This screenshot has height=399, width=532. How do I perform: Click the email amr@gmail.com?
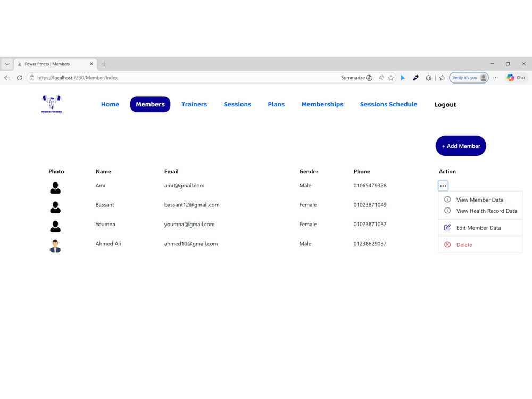click(184, 186)
